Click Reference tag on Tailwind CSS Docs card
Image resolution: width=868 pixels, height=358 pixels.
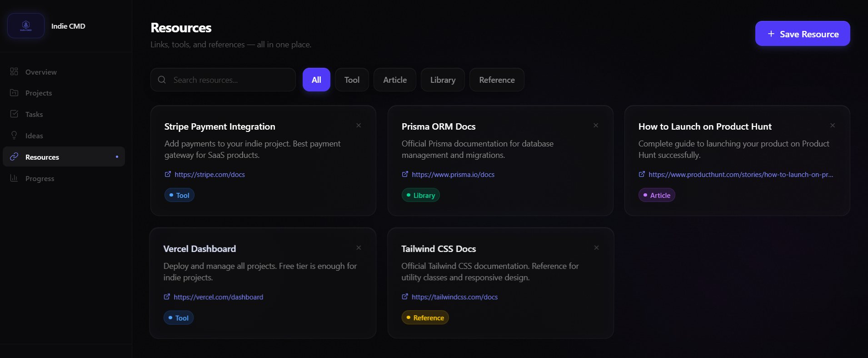pos(425,318)
